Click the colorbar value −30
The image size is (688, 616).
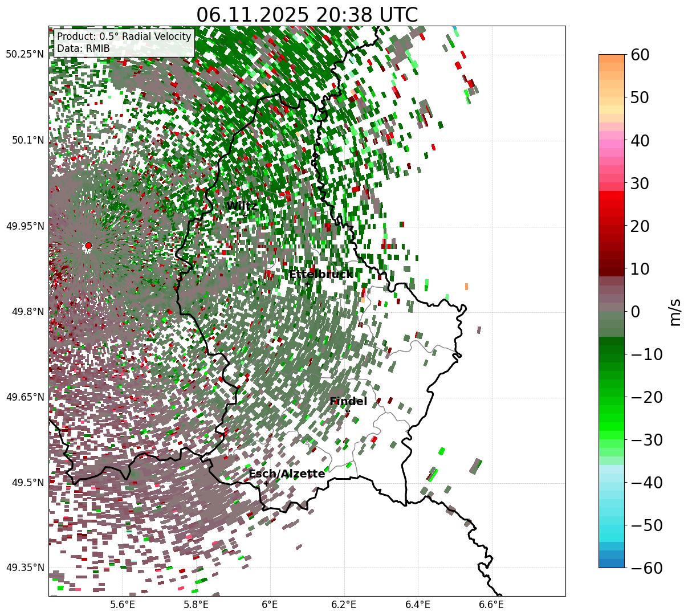pos(646,439)
